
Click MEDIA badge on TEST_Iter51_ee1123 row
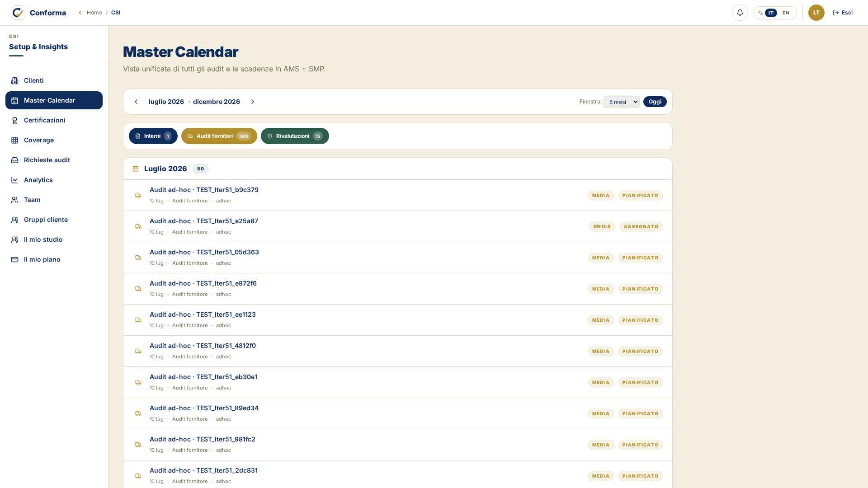point(601,320)
